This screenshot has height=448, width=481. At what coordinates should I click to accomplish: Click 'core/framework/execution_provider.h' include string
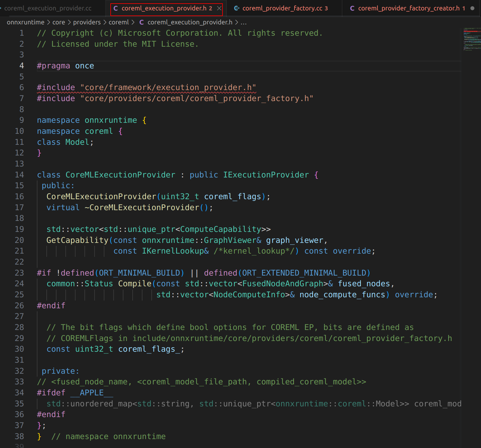tap(168, 87)
